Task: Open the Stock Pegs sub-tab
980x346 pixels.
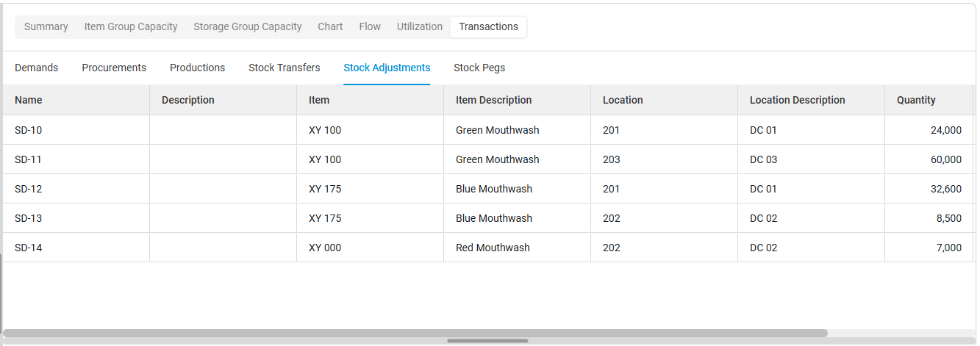Action: [479, 68]
